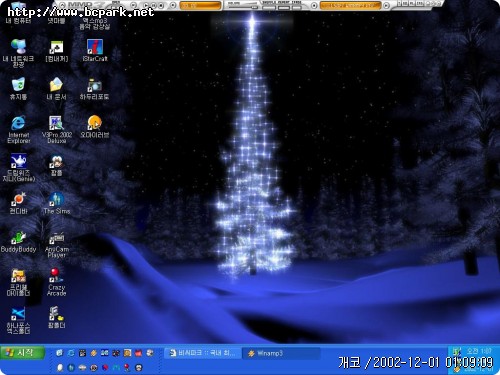Launch the AniCam Player shortcut
This screenshot has height=375, width=500.
pyautogui.click(x=56, y=244)
